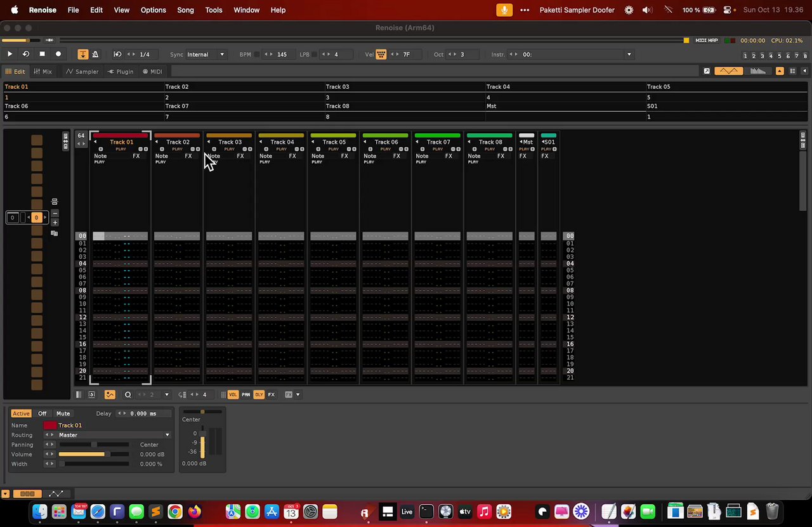This screenshot has height=527, width=812.
Task: Toggle the automation follow icon in editor bar
Action: click(110, 394)
